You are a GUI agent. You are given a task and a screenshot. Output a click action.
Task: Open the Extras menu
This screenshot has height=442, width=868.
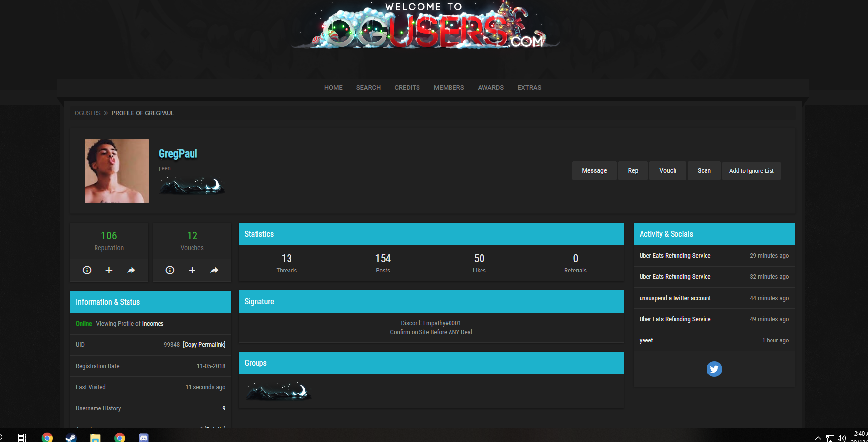(x=529, y=88)
